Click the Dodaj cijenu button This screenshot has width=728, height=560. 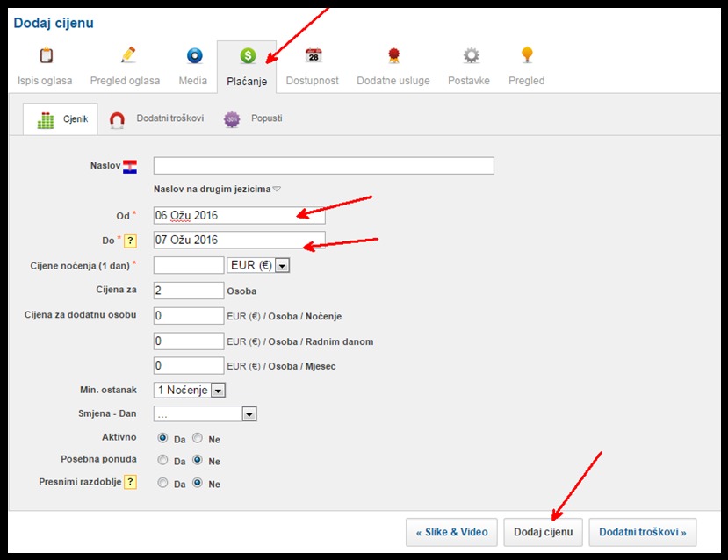543,532
